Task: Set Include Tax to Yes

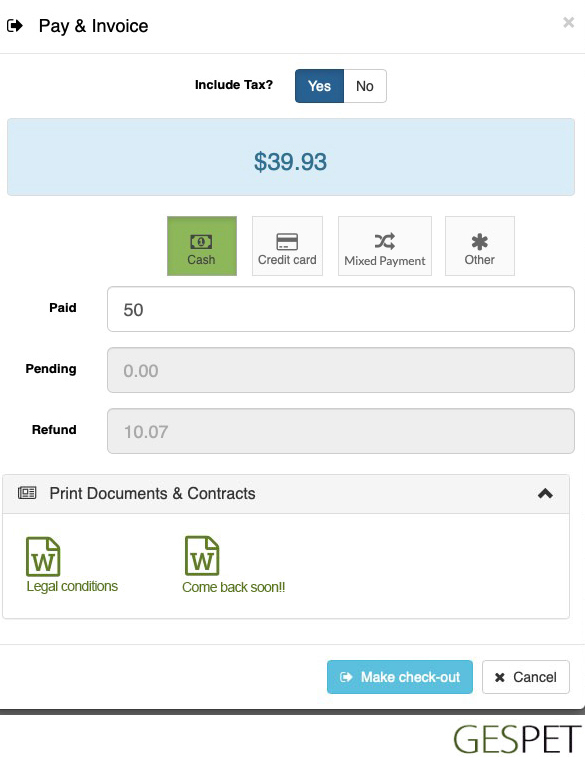Action: point(319,86)
